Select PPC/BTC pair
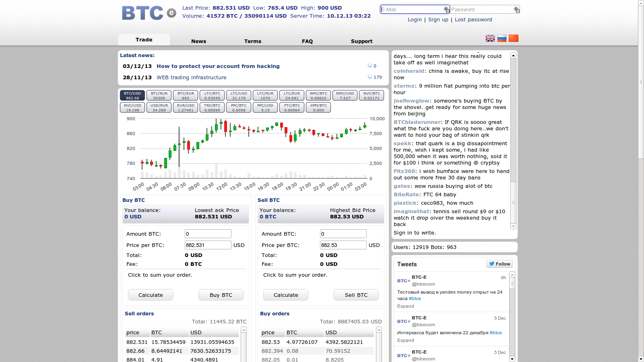 (x=239, y=107)
